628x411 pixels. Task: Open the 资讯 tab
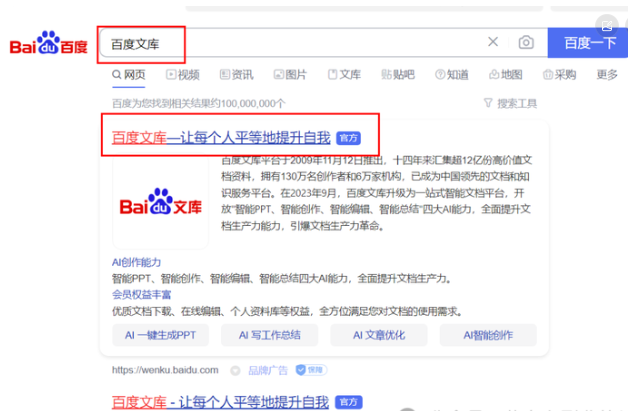[x=236, y=75]
